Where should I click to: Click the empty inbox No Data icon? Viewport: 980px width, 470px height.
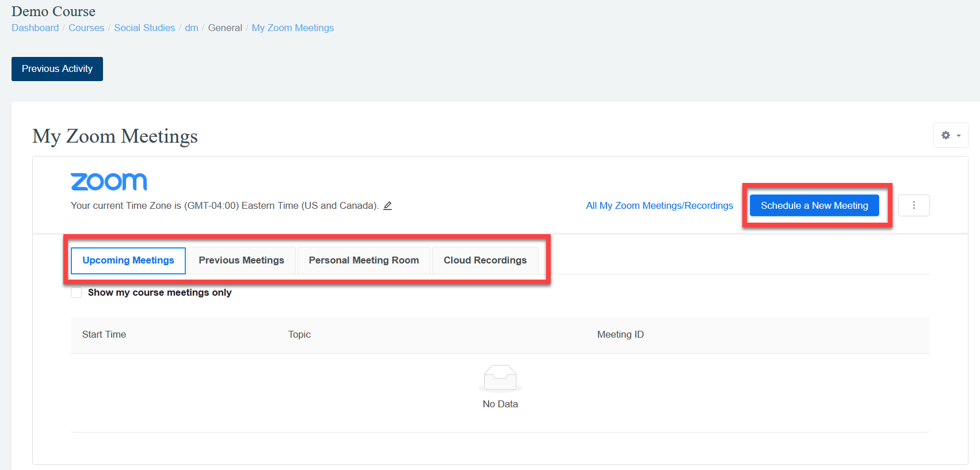[x=500, y=378]
